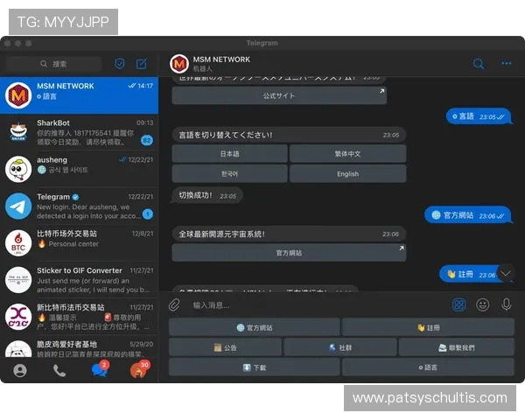The width and height of the screenshot is (525, 420).
Task: Click the MSM NETWORK title in chat header
Action: [221, 59]
